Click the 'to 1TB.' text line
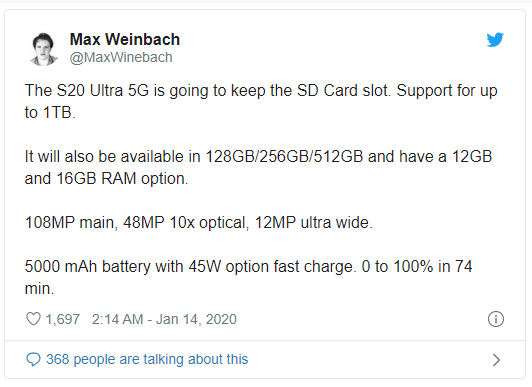 (50, 113)
